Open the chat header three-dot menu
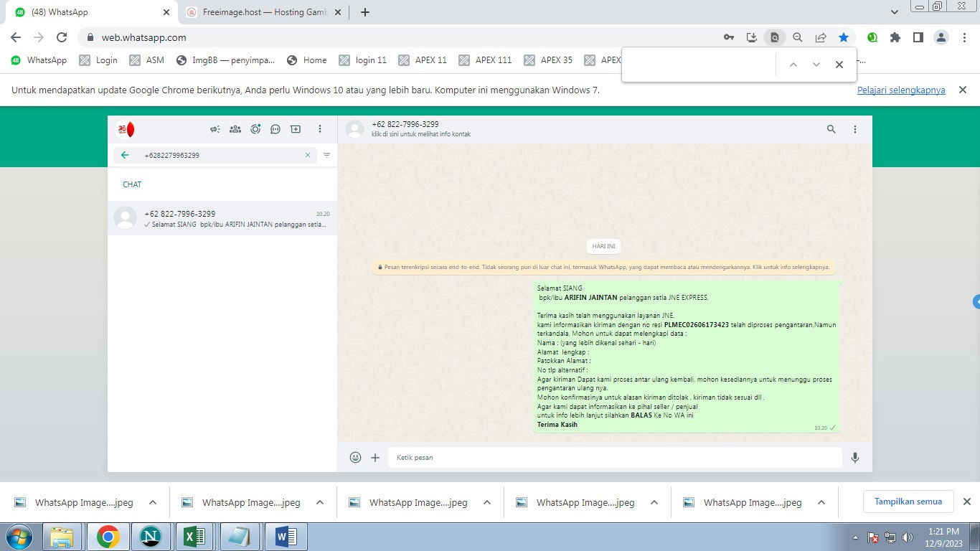 (x=855, y=129)
